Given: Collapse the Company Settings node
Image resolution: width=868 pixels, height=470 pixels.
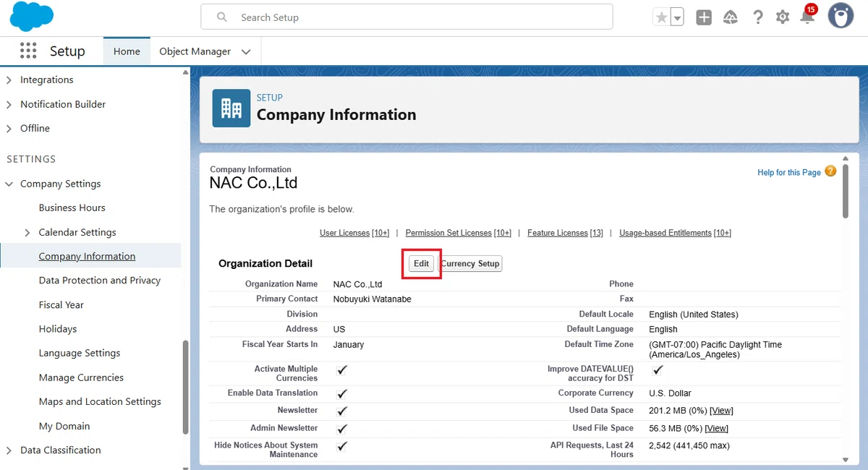Looking at the screenshot, I should (x=9, y=184).
